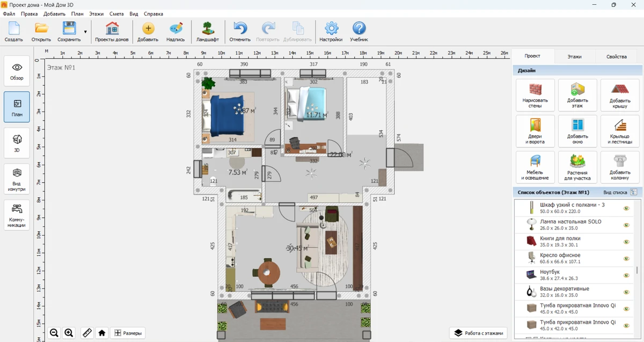Hide the Ноутбук object via eye icon

[626, 275]
